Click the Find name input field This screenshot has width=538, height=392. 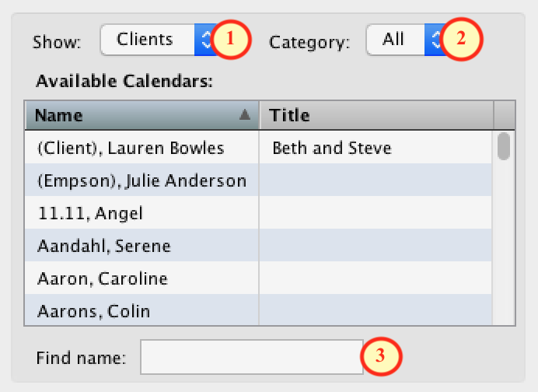[252, 357]
